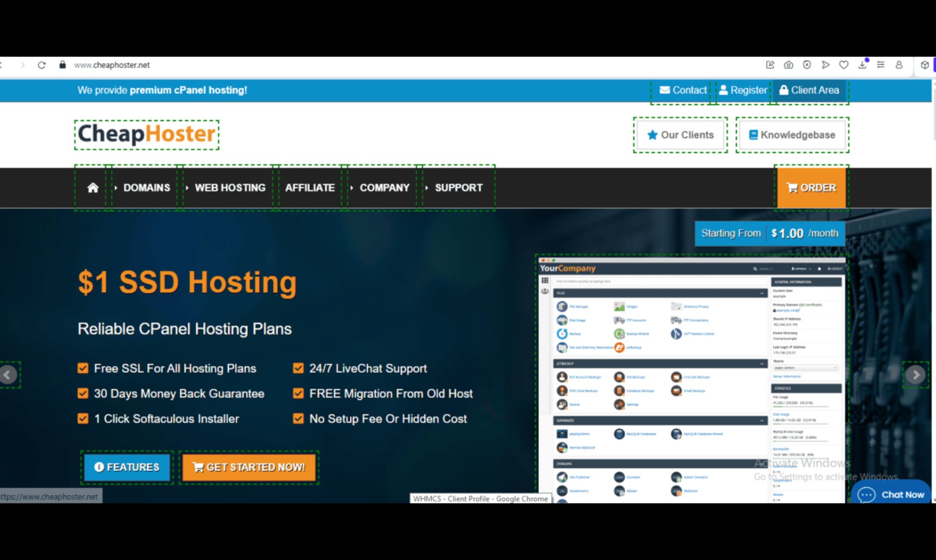This screenshot has height=560, width=936.
Task: Click 'Free SSL For All Hosting Plans'
Action: coord(175,369)
